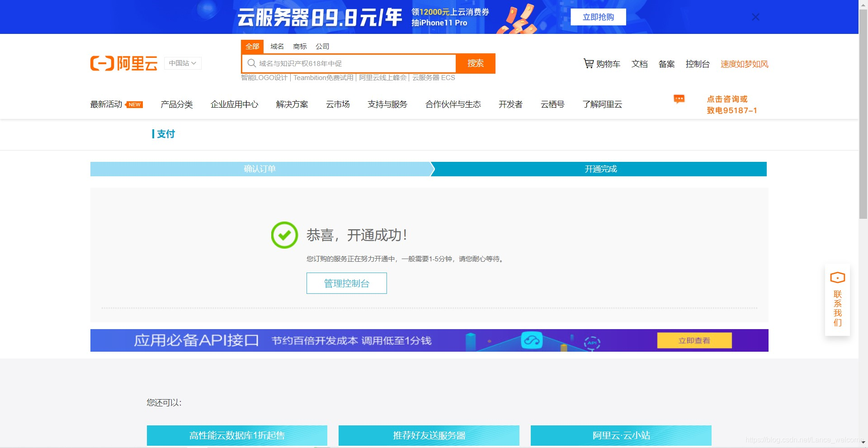Image resolution: width=868 pixels, height=448 pixels.
Task: Open the 控制台 link
Action: (x=698, y=64)
